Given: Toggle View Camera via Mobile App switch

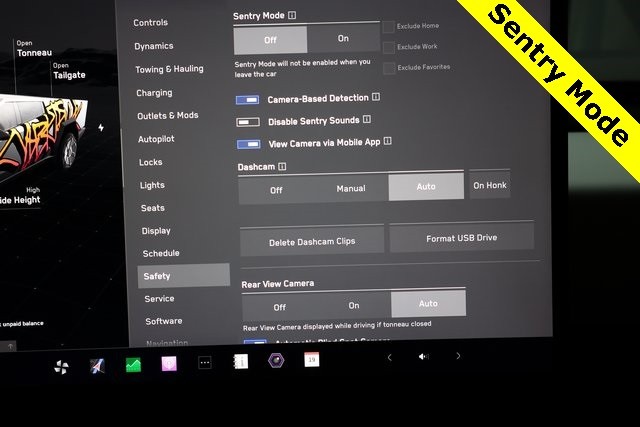Looking at the screenshot, I should (x=249, y=144).
